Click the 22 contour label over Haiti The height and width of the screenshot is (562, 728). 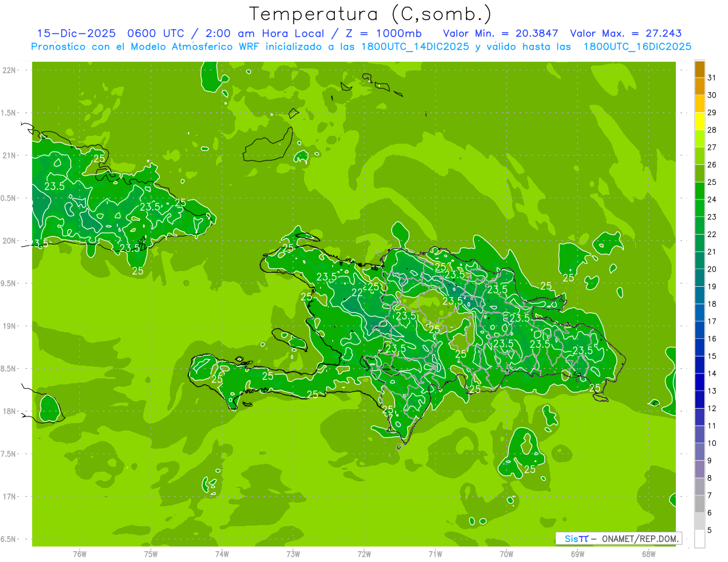tap(358, 293)
